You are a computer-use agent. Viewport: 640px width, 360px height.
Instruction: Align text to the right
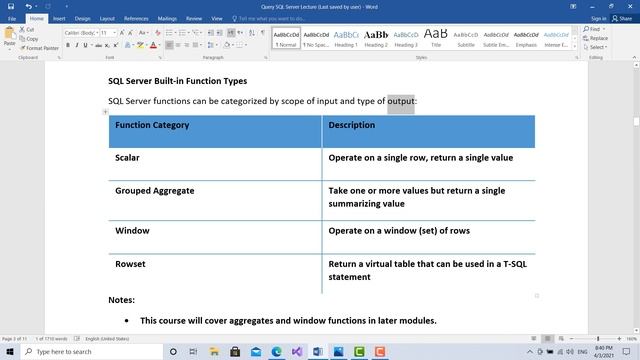coord(187,45)
